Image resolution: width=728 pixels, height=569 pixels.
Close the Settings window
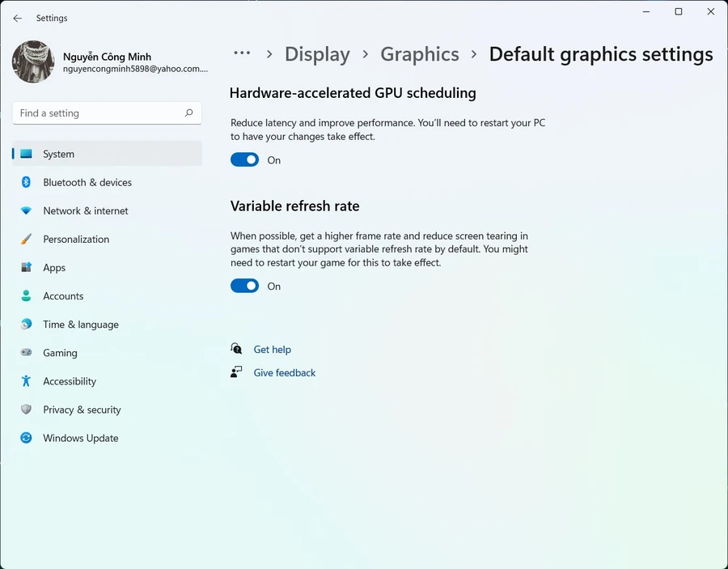[x=711, y=11]
